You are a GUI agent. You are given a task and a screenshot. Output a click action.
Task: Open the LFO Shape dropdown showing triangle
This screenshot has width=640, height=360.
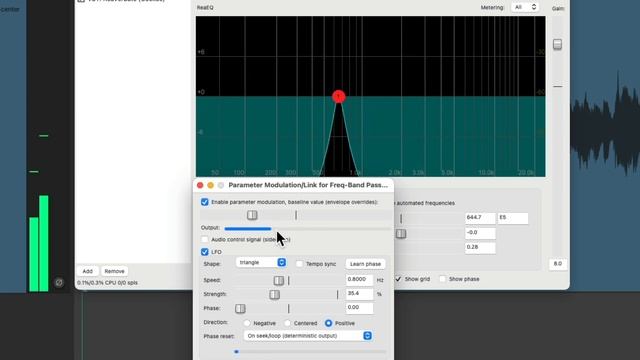261,262
